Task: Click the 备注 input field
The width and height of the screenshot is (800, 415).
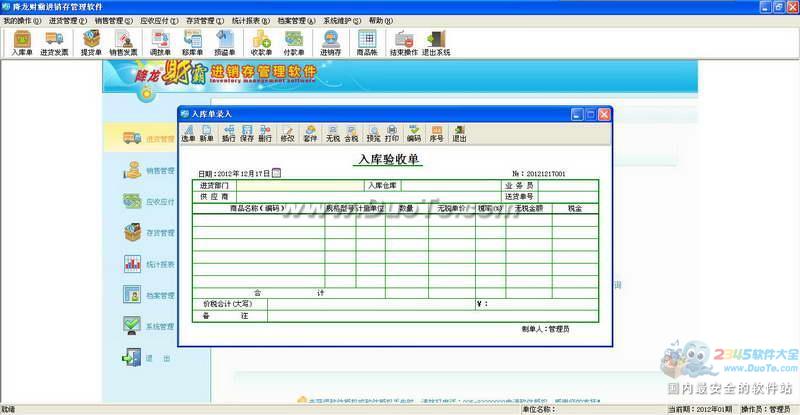Action: 432,316
